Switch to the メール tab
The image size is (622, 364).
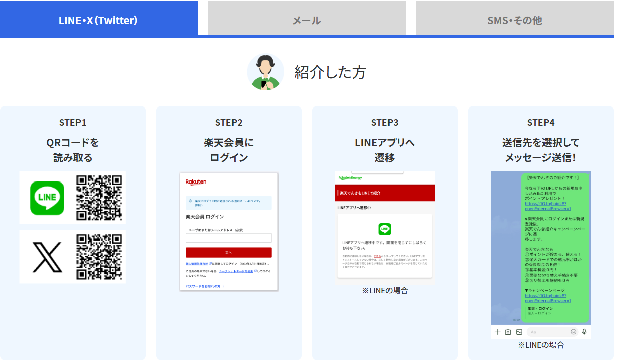[x=306, y=18]
